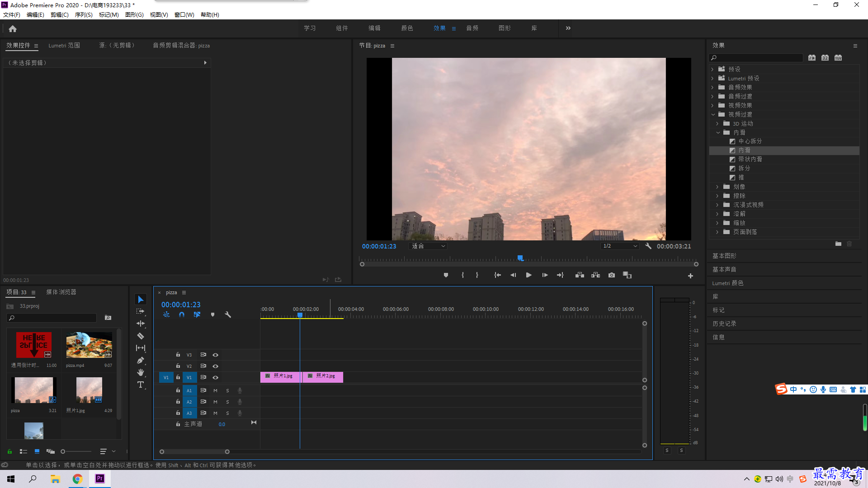
Task: Select the Track Select Forward tool
Action: tap(141, 311)
